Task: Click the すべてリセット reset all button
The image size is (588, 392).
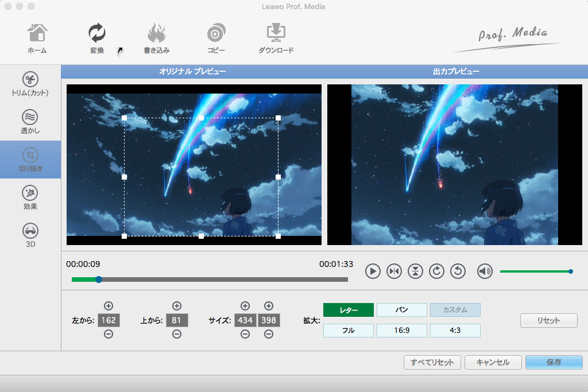Action: pyautogui.click(x=432, y=362)
